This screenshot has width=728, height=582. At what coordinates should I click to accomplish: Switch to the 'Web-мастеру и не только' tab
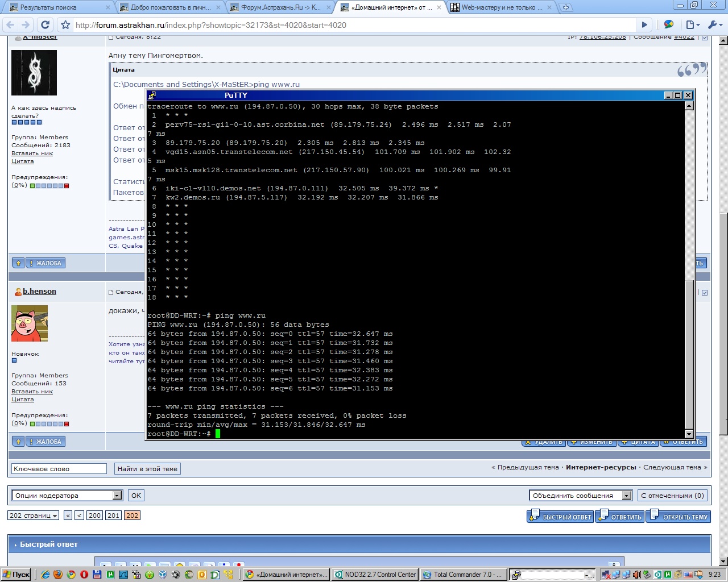click(502, 7)
